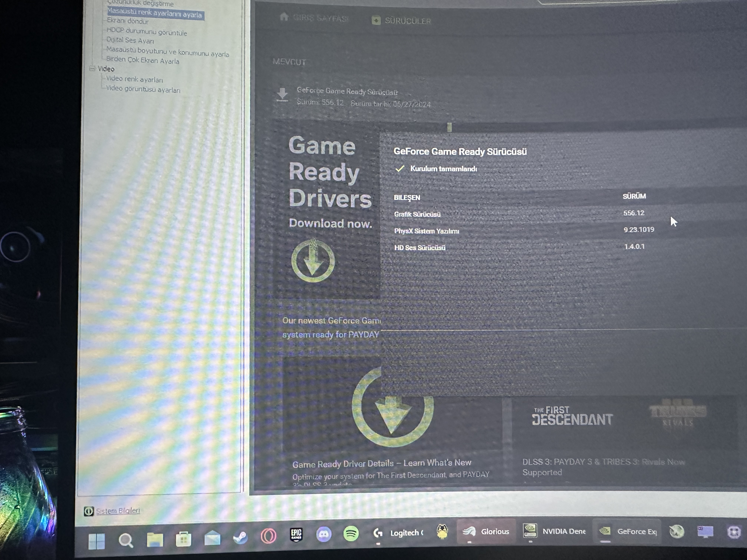
Task: Select Dijital Ses Ayarı in the tree
Action: click(x=130, y=40)
